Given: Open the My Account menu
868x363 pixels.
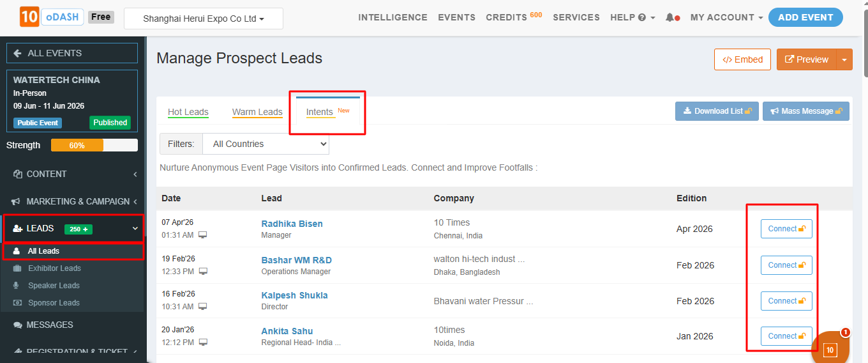Looking at the screenshot, I should [726, 18].
